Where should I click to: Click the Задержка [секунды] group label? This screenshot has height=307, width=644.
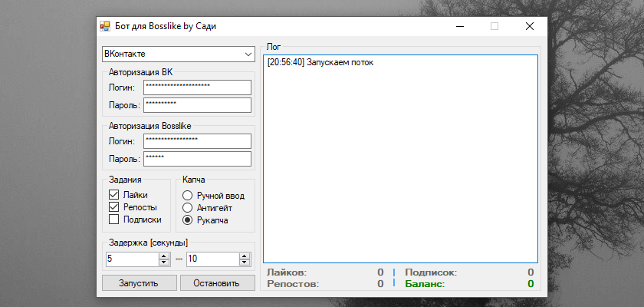coord(148,243)
